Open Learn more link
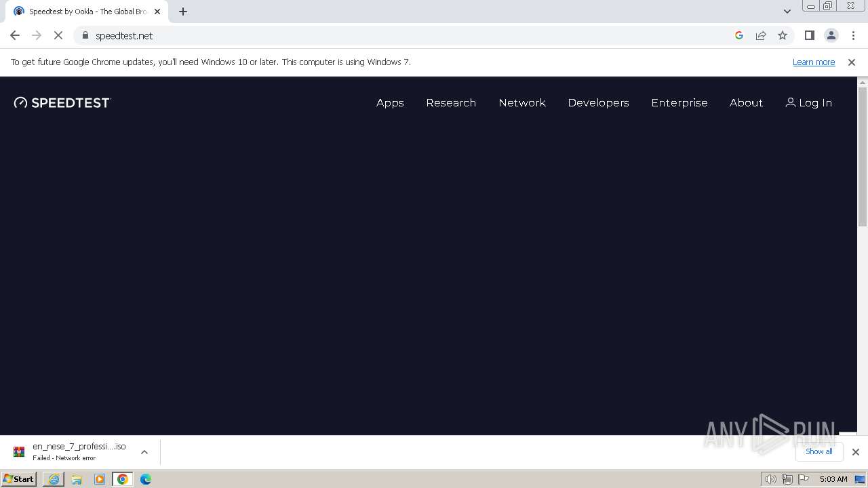868x488 pixels. click(x=814, y=62)
